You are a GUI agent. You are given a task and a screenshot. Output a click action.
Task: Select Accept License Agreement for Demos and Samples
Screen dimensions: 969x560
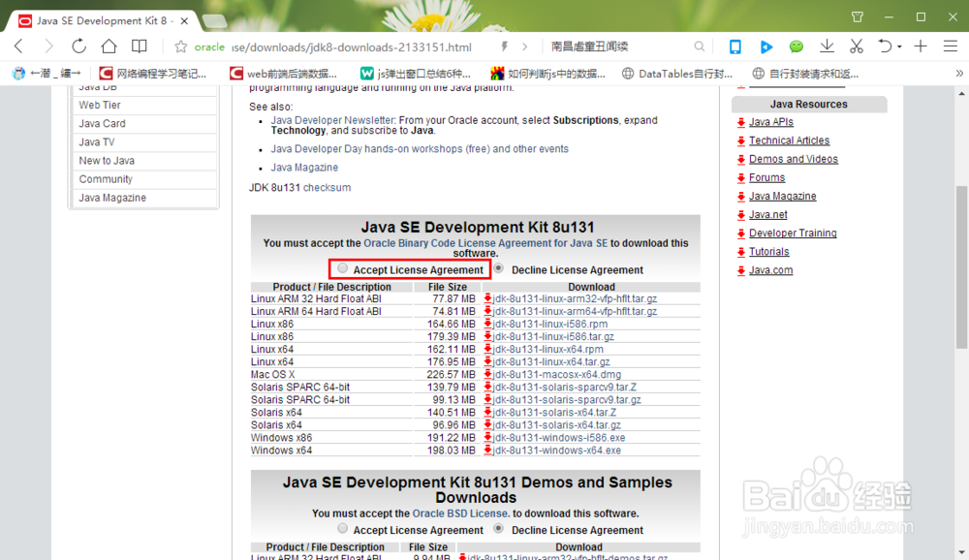(x=342, y=528)
